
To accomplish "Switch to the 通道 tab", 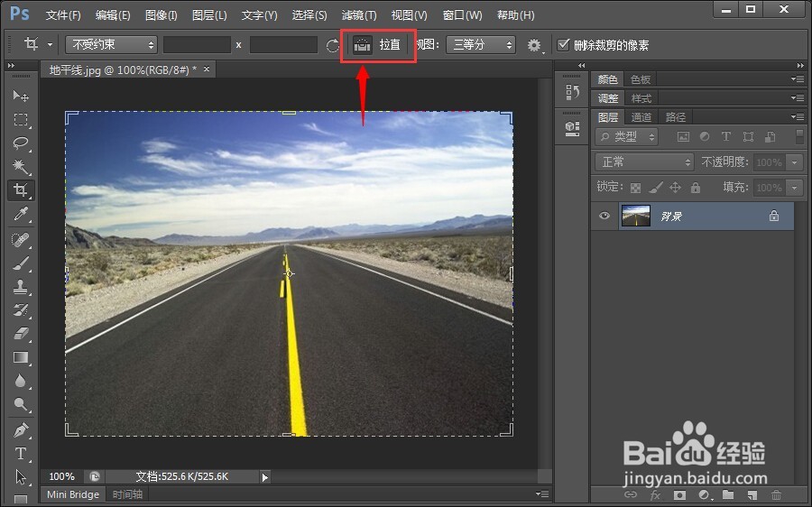I will click(641, 117).
